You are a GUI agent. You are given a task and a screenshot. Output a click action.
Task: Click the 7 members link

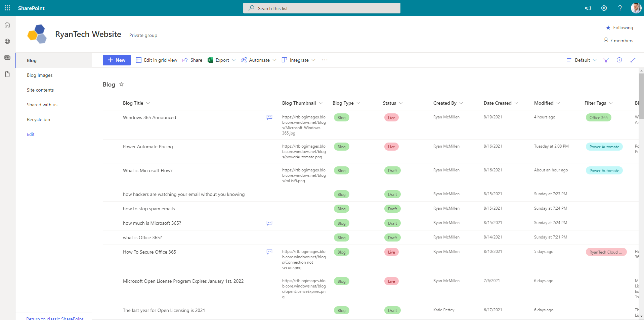(618, 41)
